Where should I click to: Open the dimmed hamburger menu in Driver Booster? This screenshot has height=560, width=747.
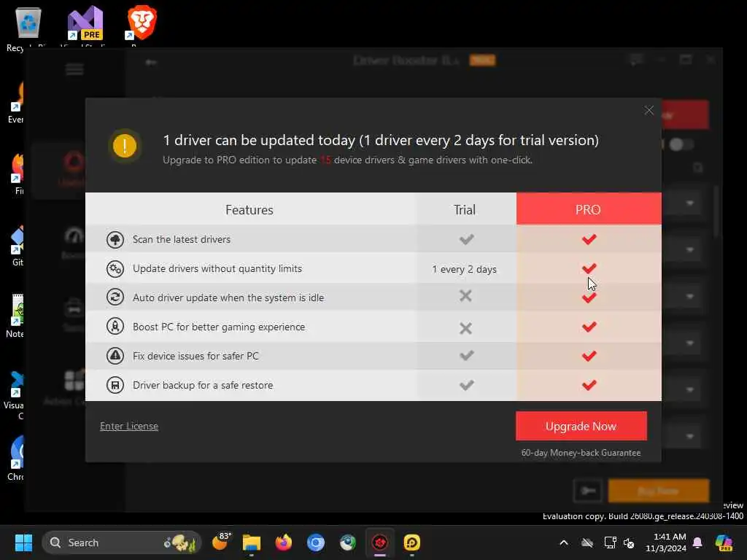tap(74, 69)
